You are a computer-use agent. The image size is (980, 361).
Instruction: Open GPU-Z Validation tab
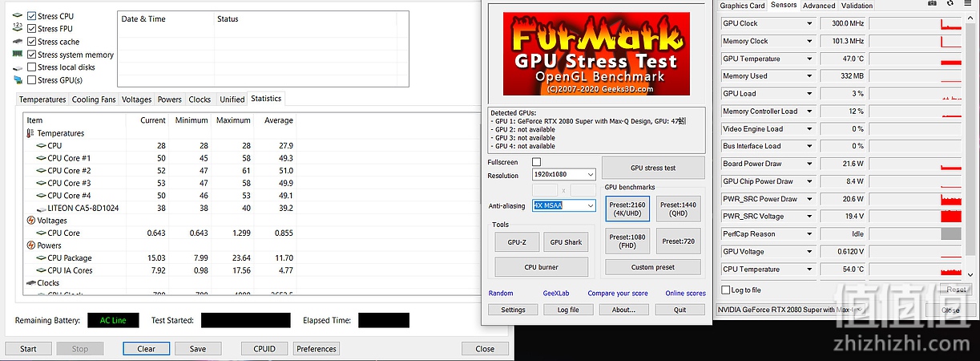tap(857, 6)
